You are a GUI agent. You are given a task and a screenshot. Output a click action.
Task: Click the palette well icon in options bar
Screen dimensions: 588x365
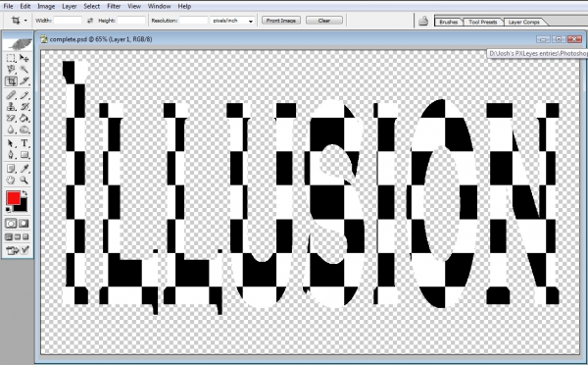(x=423, y=21)
